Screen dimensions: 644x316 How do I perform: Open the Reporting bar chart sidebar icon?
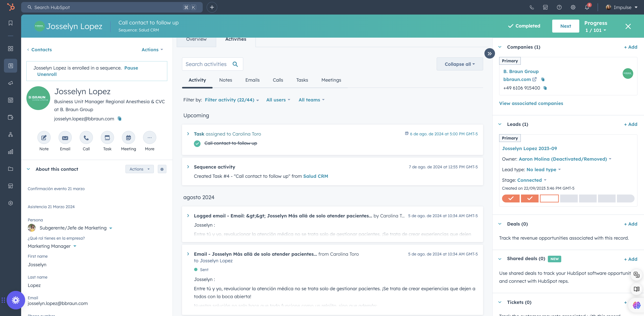click(11, 151)
